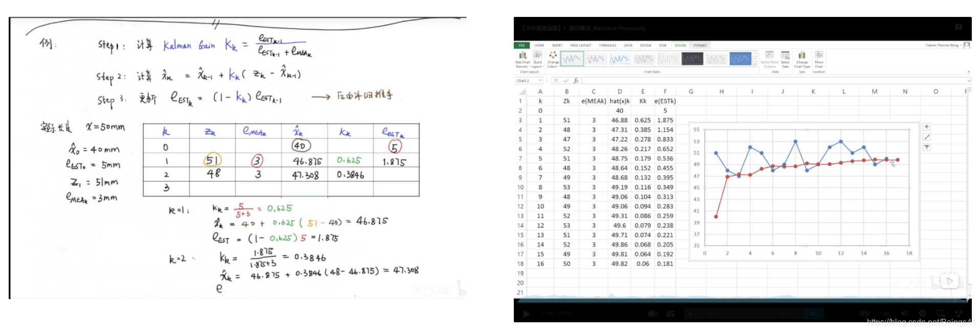Screen dimensions: 980x332
Task: Switch to the INSERT ribbon tab
Action: point(557,45)
